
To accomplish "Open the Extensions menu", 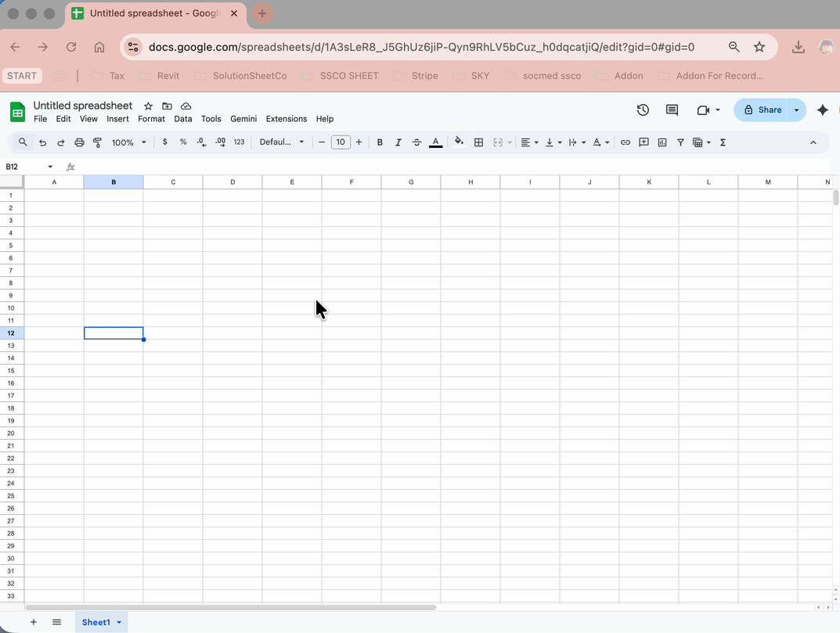I will tap(286, 119).
